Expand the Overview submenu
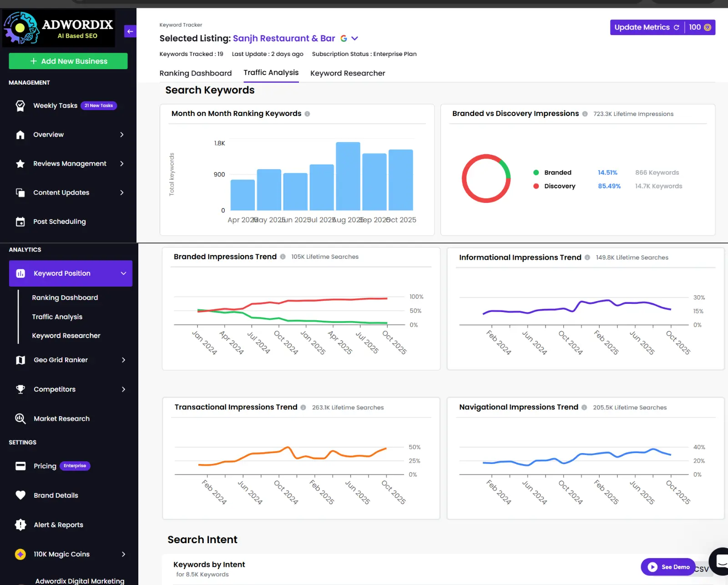 [121, 135]
